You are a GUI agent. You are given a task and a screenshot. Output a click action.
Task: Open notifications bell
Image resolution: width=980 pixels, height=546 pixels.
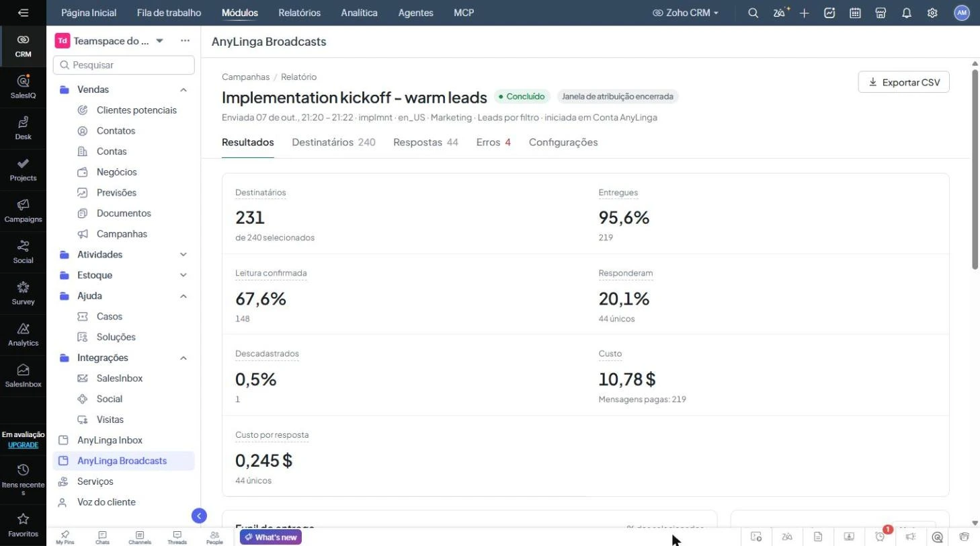[x=907, y=13]
